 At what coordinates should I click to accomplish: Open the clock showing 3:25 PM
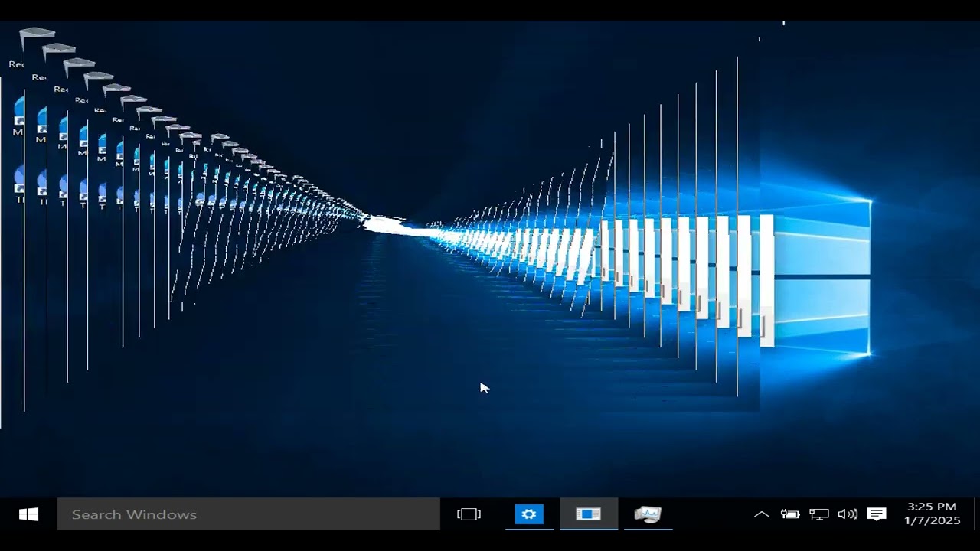click(x=932, y=514)
